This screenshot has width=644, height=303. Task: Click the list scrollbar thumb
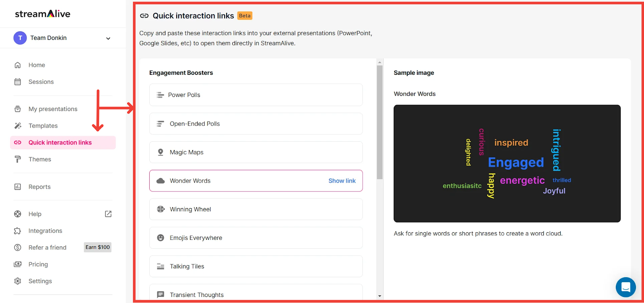click(380, 122)
